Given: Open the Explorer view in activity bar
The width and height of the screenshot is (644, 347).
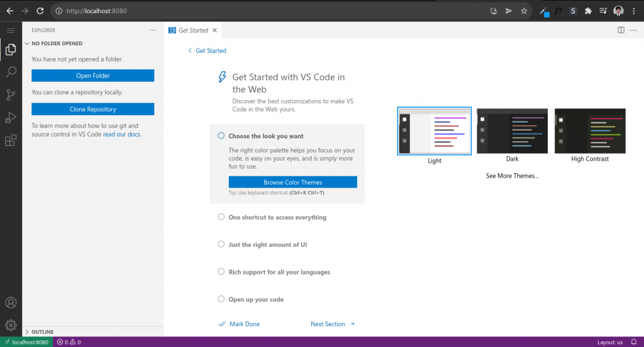Looking at the screenshot, I should [11, 50].
